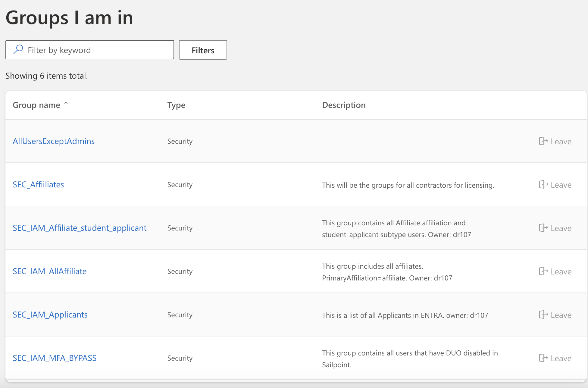Click the search magnifier icon in filter box
This screenshot has width=588, height=388.
point(18,49)
